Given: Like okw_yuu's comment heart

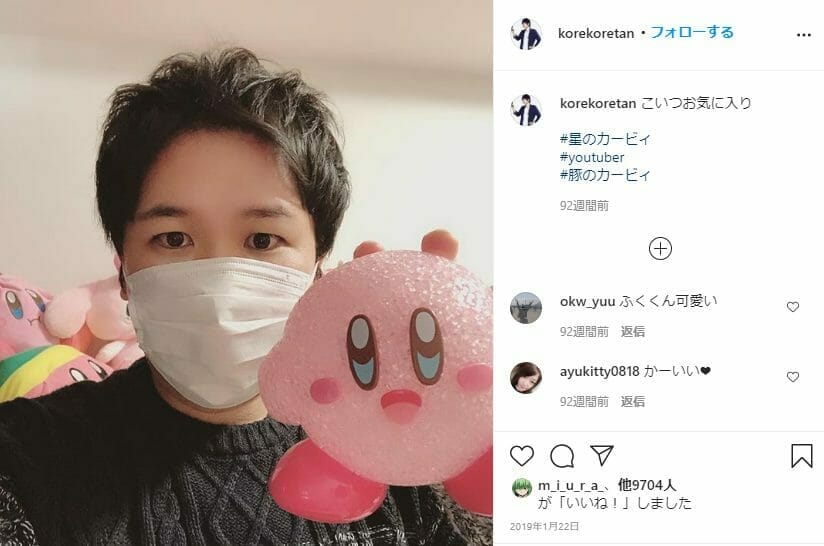Looking at the screenshot, I should [792, 306].
